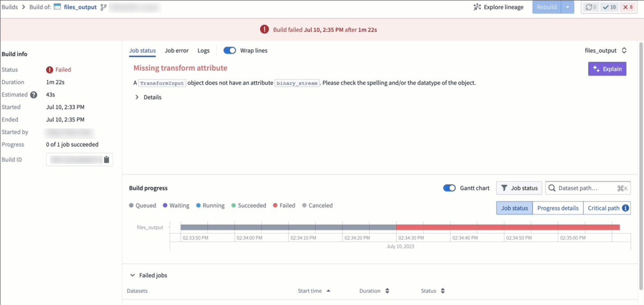Click the July 10, 2023 date label
Viewport: 644px width, 305px height.
(400, 246)
